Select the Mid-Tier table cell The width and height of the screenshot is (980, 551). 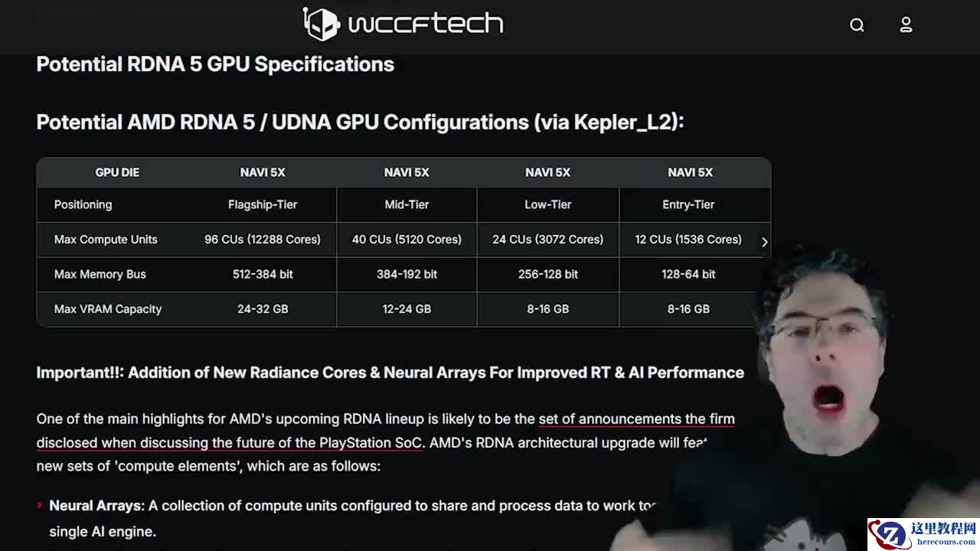(x=407, y=204)
